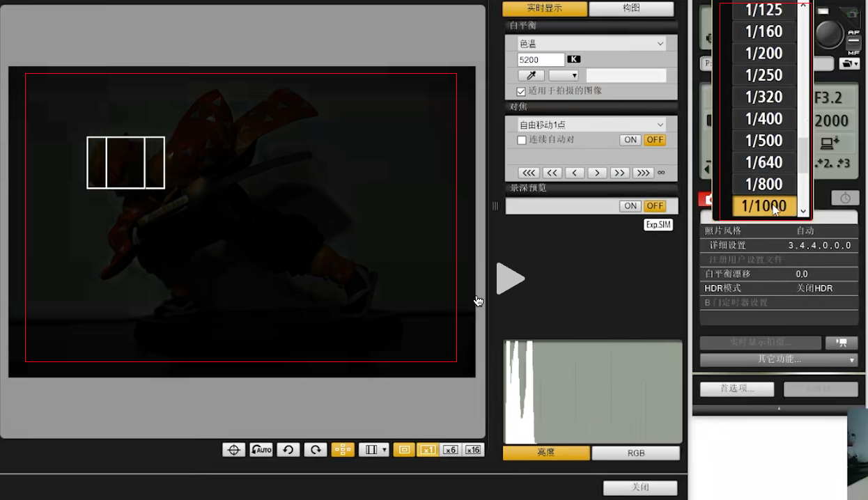Click the white focus frame on live view
868x500 pixels.
click(126, 162)
